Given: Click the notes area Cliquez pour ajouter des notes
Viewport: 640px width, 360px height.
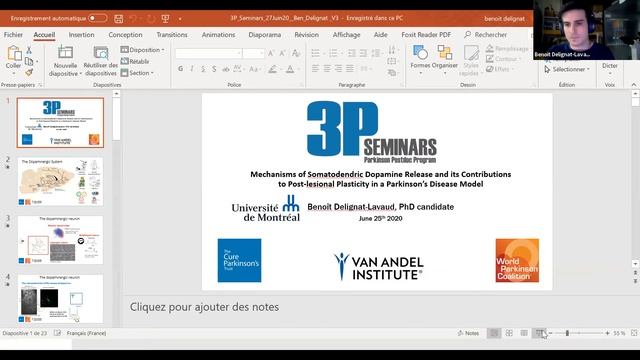Looking at the screenshot, I should pos(204,307).
